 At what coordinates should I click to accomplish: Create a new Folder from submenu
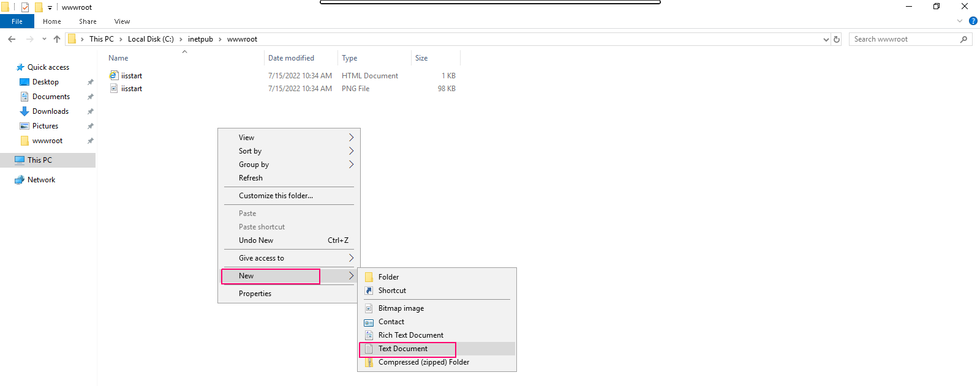[437, 277]
